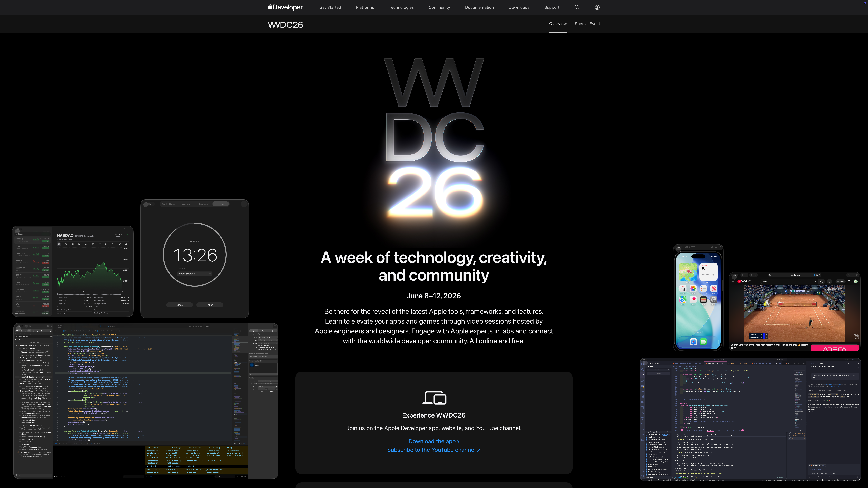The width and height of the screenshot is (868, 488).
Task: Go to Downloads in the navigation
Action: click(519, 7)
